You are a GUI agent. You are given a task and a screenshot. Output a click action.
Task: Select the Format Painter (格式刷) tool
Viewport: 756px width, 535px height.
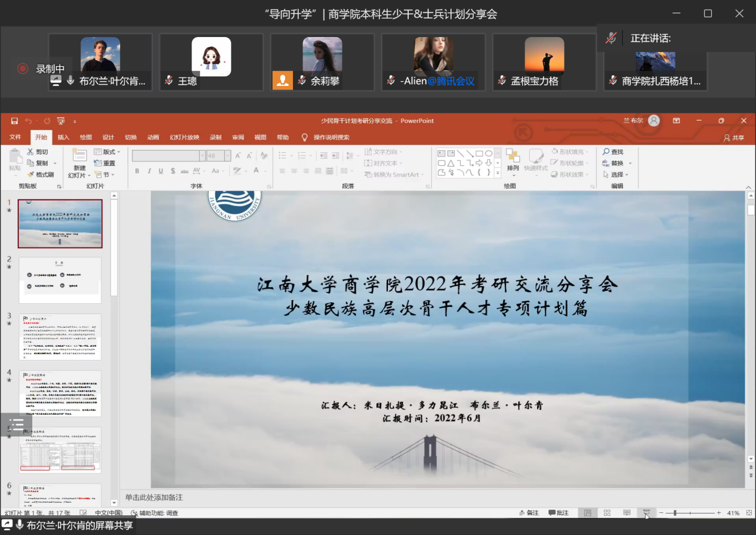(x=30, y=174)
